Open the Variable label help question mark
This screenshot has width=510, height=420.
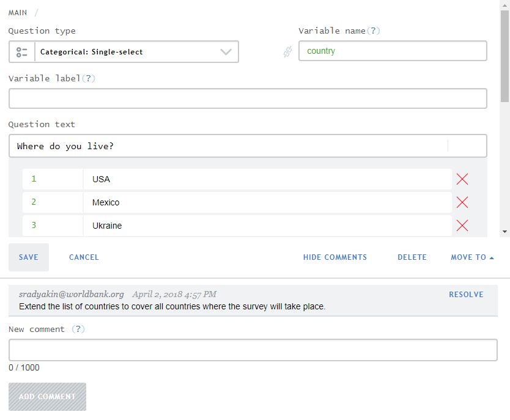(89, 78)
